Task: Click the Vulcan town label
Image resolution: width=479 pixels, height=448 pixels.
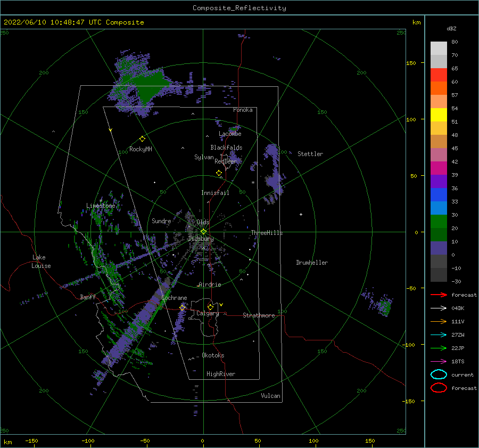Action: [x=270, y=396]
